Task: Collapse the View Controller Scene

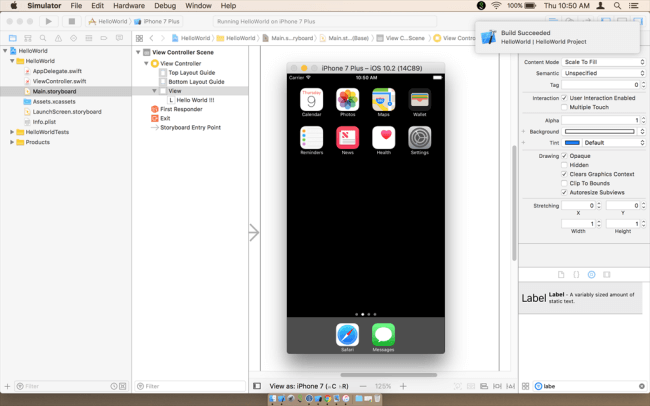Action: click(138, 52)
